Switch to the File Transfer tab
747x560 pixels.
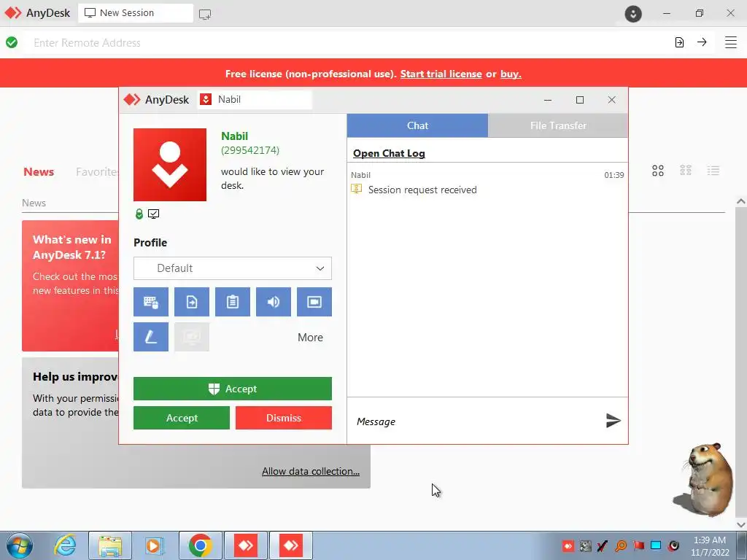558,125
